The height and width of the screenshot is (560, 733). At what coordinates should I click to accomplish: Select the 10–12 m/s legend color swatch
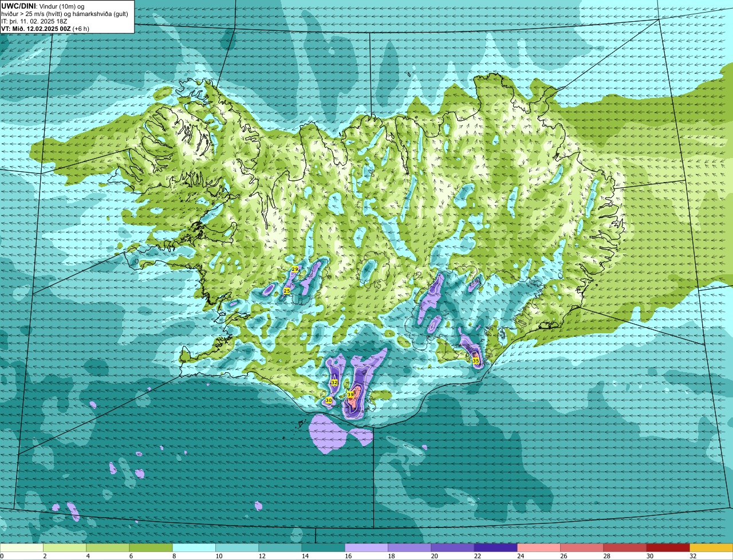tap(237, 547)
